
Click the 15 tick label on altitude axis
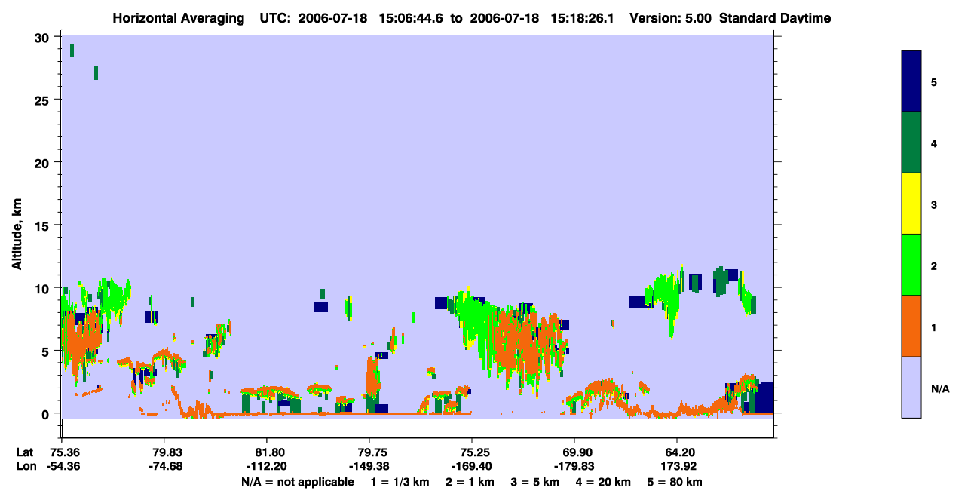pos(42,225)
